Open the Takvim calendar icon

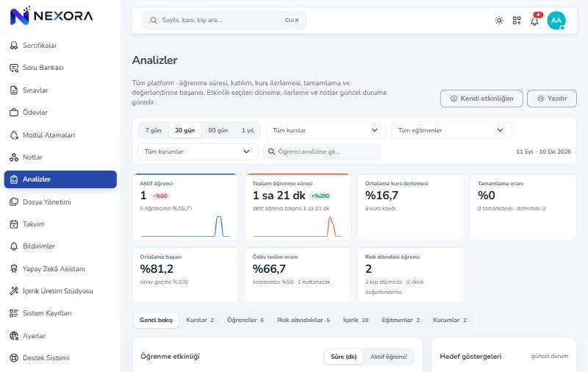pyautogui.click(x=14, y=224)
